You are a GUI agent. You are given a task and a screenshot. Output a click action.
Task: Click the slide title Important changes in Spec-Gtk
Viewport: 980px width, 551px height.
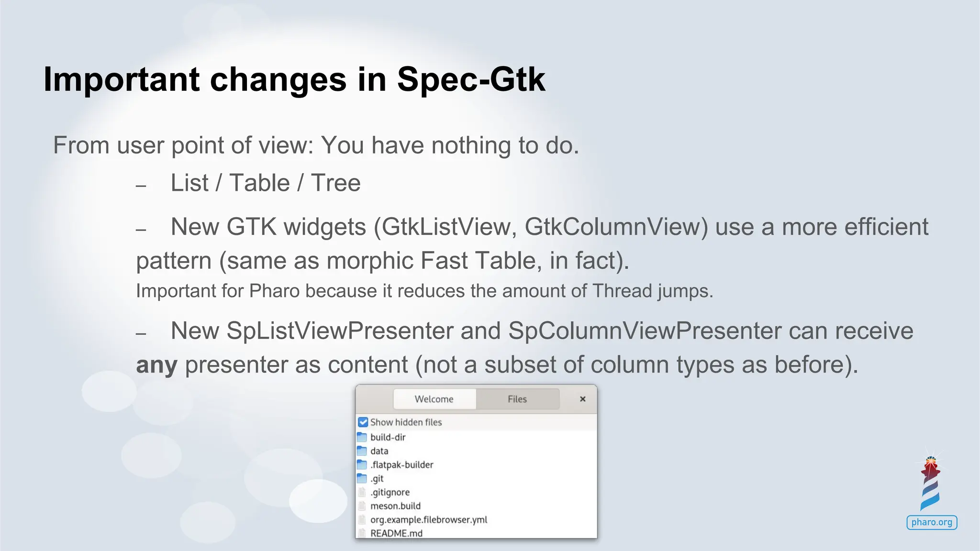pos(294,79)
